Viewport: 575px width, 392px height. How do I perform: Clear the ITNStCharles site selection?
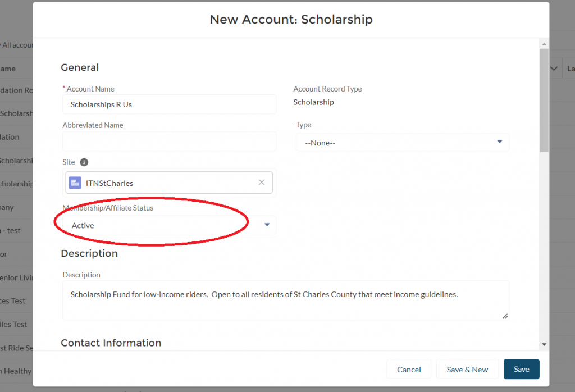261,183
